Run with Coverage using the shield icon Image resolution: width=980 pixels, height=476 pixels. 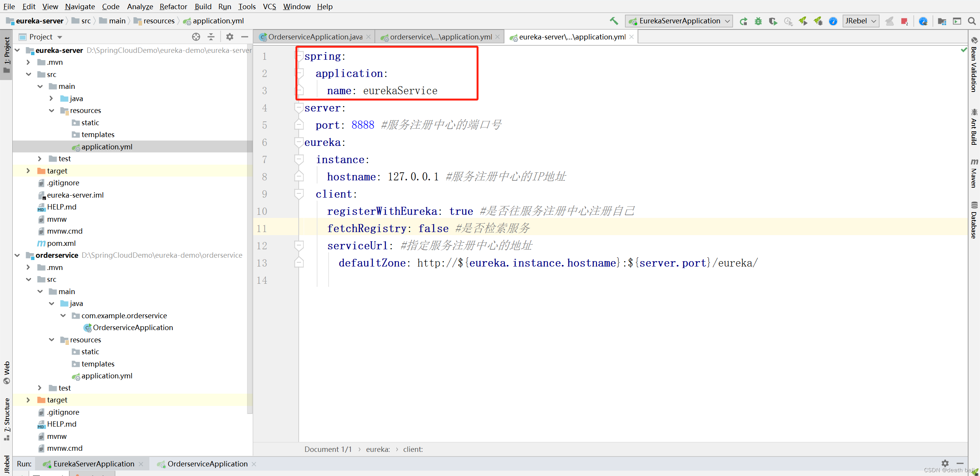[773, 21]
